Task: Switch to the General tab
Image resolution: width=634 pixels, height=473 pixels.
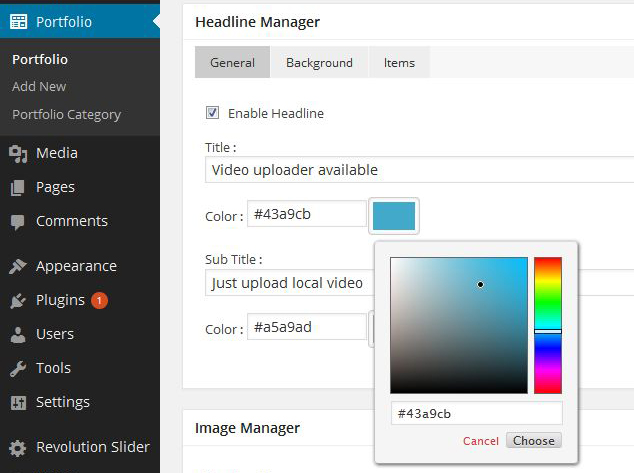Action: pos(232,62)
